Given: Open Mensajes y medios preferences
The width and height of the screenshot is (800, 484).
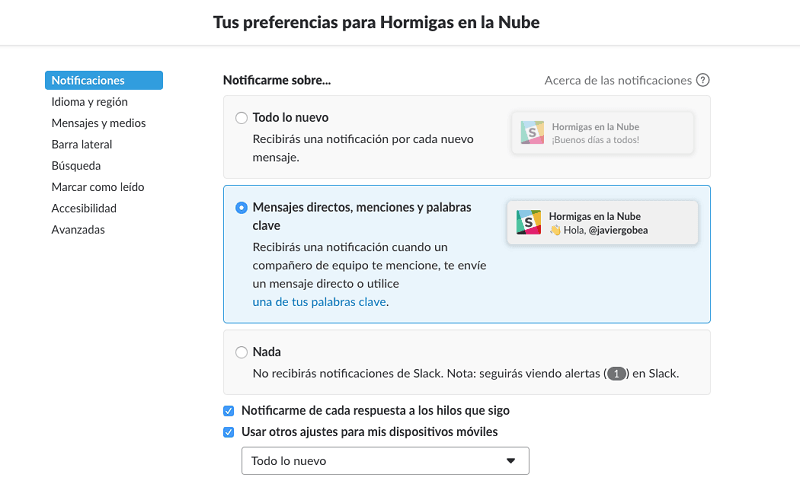Looking at the screenshot, I should click(x=98, y=123).
